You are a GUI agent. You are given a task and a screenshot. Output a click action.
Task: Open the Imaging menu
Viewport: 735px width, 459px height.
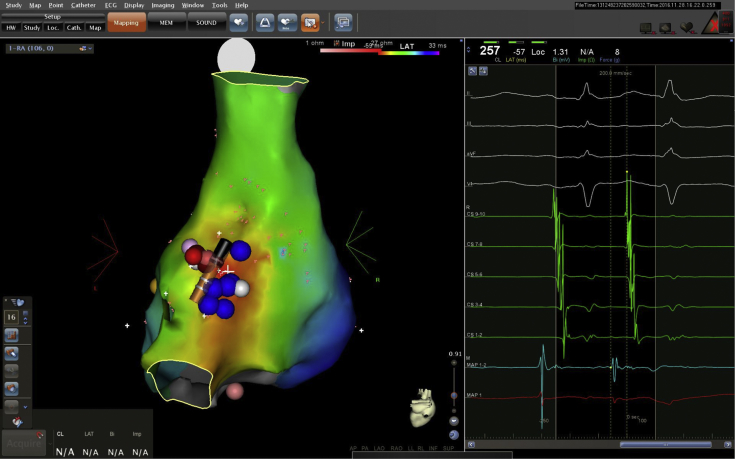click(x=163, y=5)
